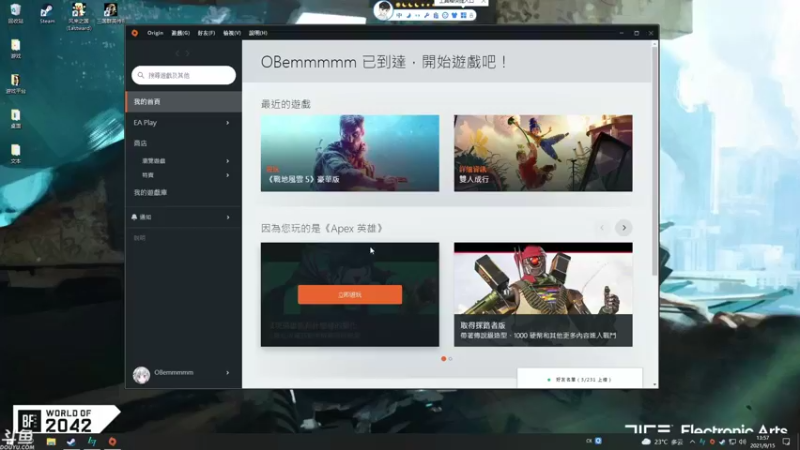Go forward using the sidebar right arrow
800x450 pixels.
(188, 53)
